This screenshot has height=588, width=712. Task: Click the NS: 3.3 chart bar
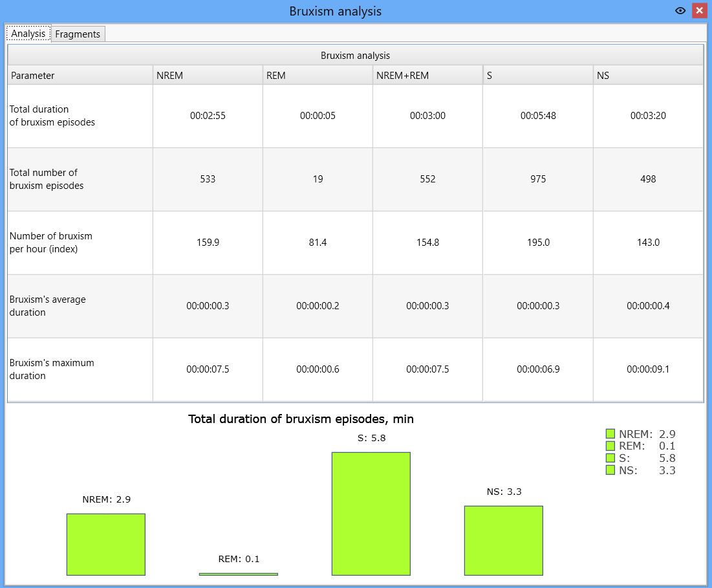(x=504, y=541)
